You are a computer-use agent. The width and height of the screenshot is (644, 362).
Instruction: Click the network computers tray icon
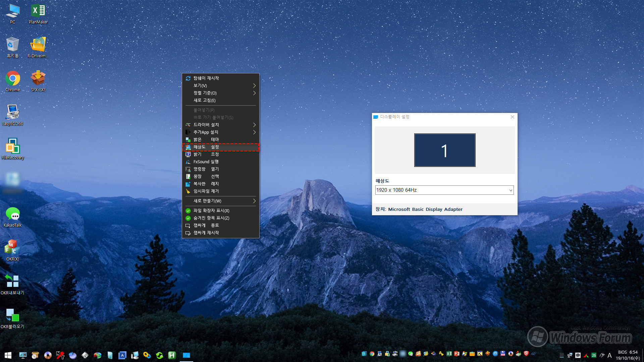click(x=570, y=355)
